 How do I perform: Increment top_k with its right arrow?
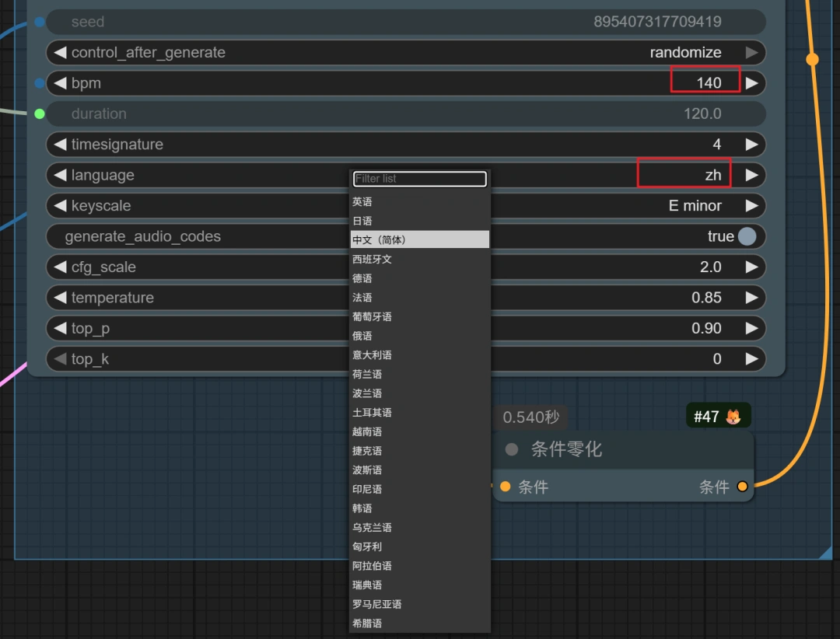(751, 358)
